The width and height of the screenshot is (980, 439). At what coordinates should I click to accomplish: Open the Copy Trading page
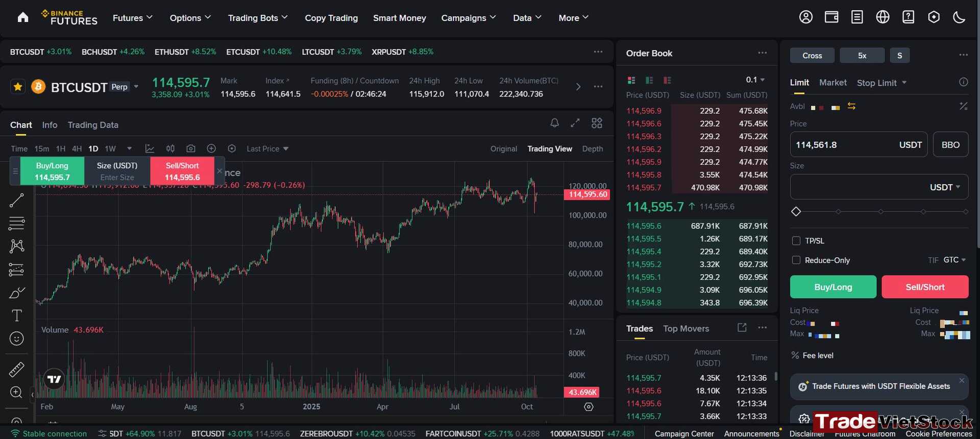[331, 18]
